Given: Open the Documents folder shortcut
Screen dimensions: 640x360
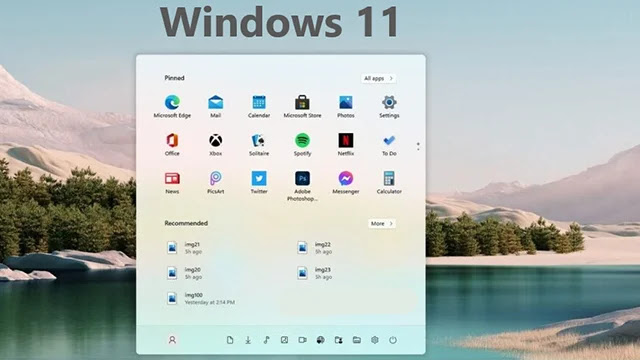Looking at the screenshot, I should (230, 340).
